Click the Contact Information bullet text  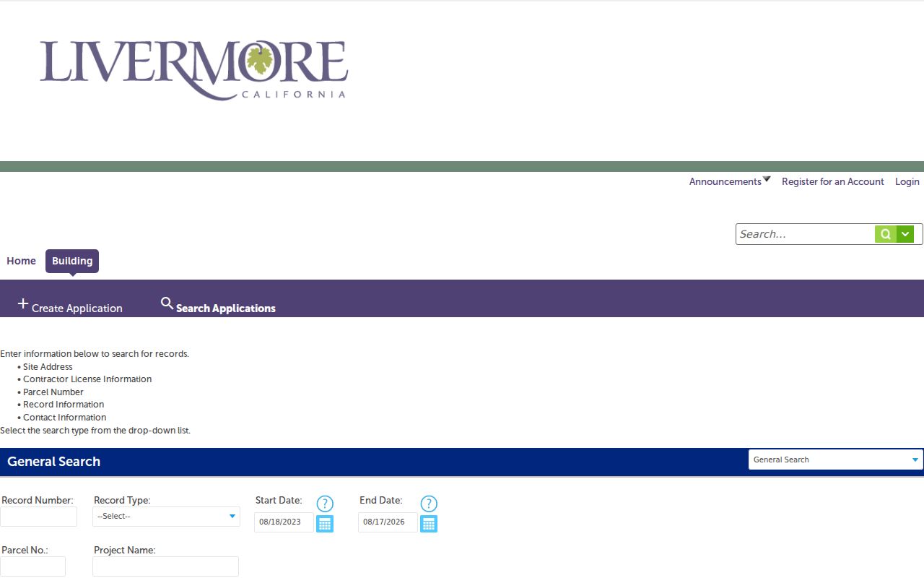coord(64,418)
